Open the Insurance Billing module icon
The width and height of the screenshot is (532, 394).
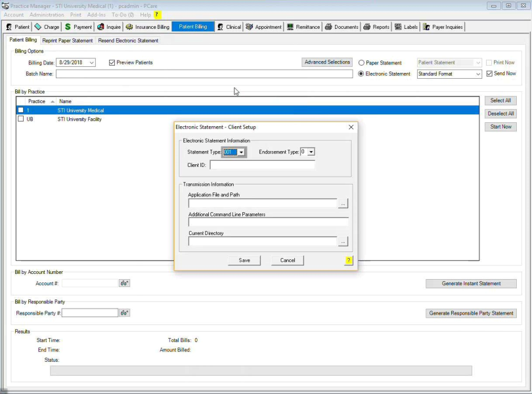148,27
